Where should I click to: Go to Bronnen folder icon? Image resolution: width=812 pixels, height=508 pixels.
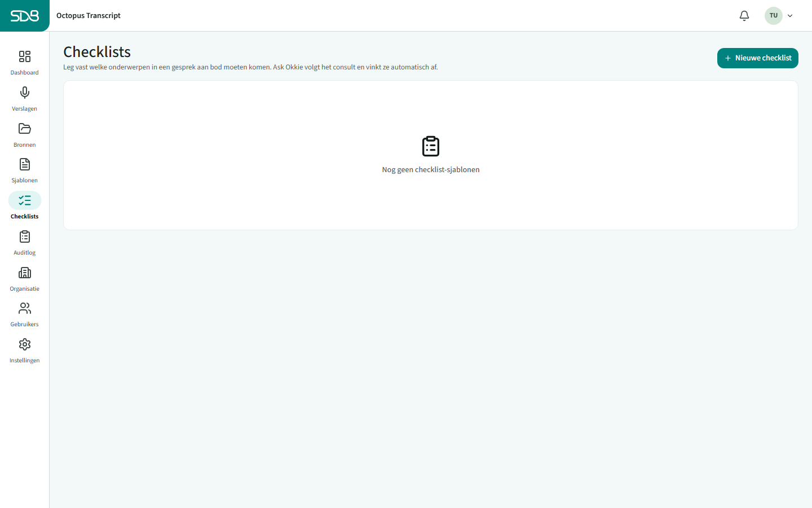(25, 129)
